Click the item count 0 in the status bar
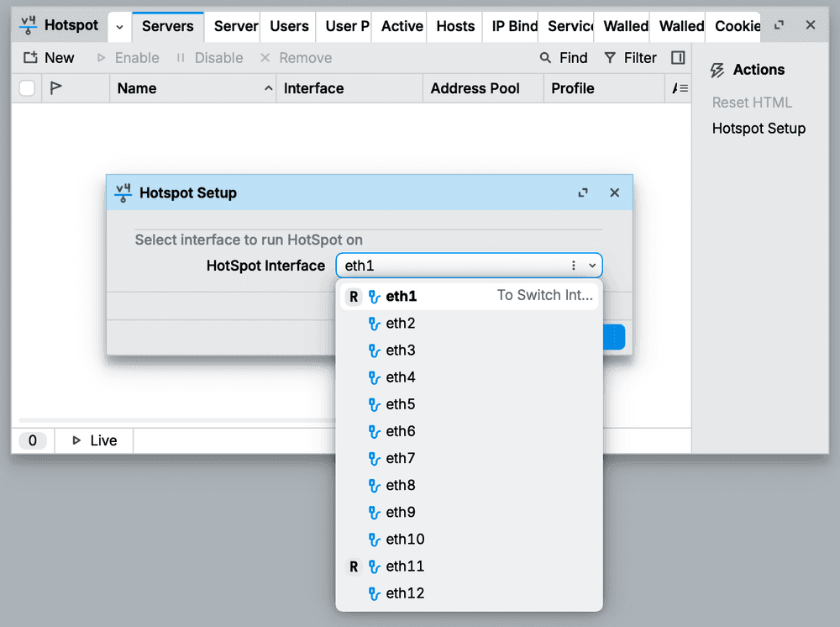The width and height of the screenshot is (840, 627). [33, 440]
